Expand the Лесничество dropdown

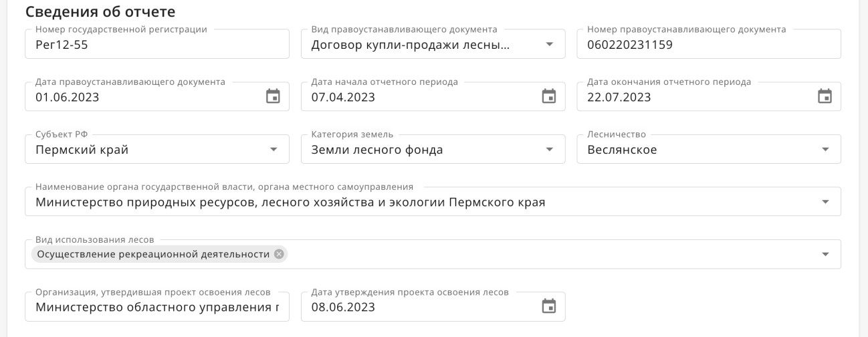pos(825,149)
